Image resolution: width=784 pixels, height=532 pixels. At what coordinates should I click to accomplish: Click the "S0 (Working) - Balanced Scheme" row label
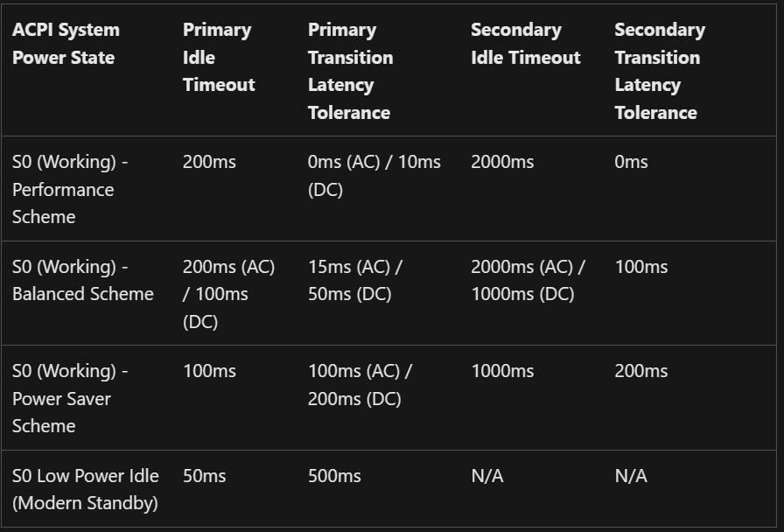[82, 280]
